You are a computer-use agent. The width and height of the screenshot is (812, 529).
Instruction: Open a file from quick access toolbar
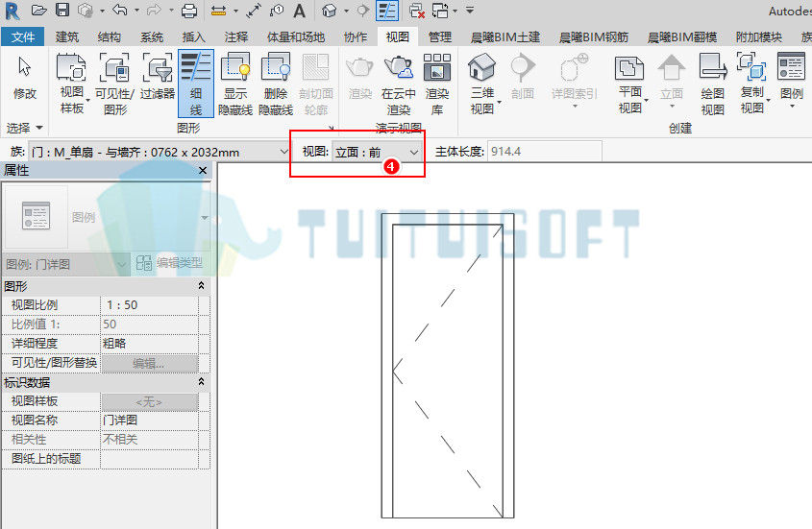(x=38, y=11)
